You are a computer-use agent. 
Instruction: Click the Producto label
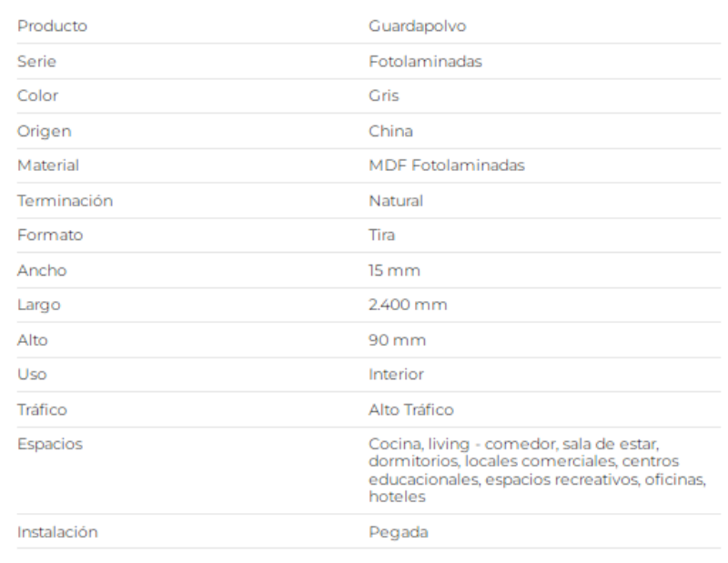[52, 26]
